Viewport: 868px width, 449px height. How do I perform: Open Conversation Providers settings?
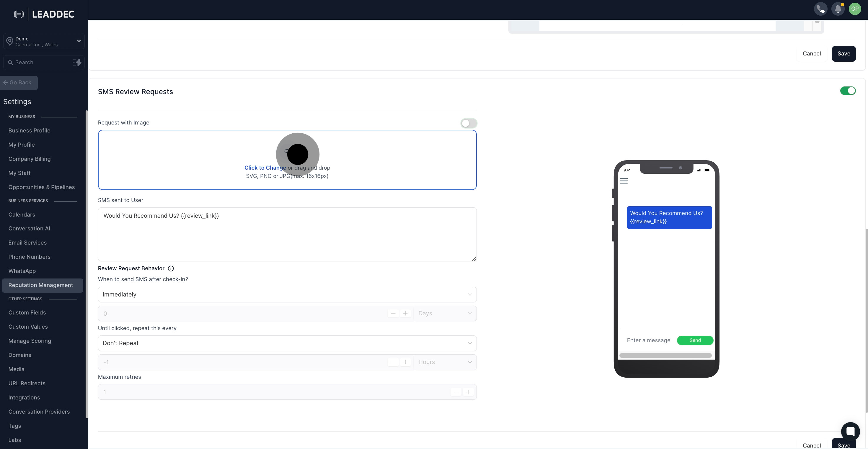pyautogui.click(x=39, y=412)
